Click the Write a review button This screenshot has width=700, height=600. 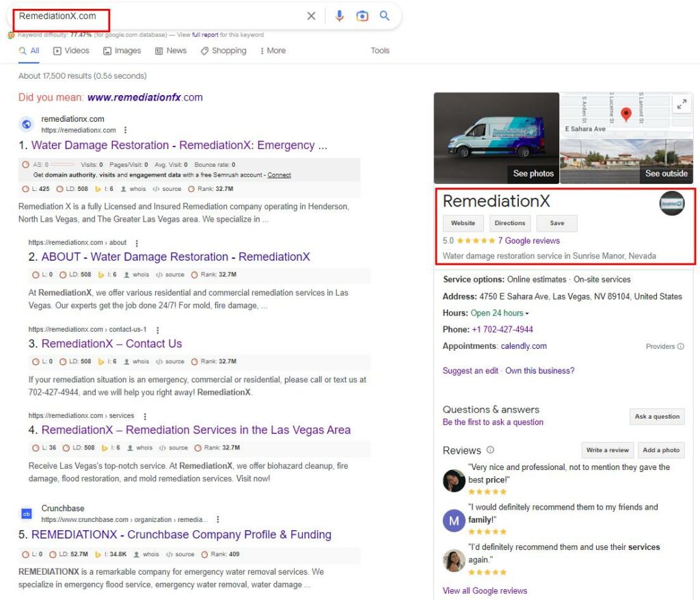607,450
